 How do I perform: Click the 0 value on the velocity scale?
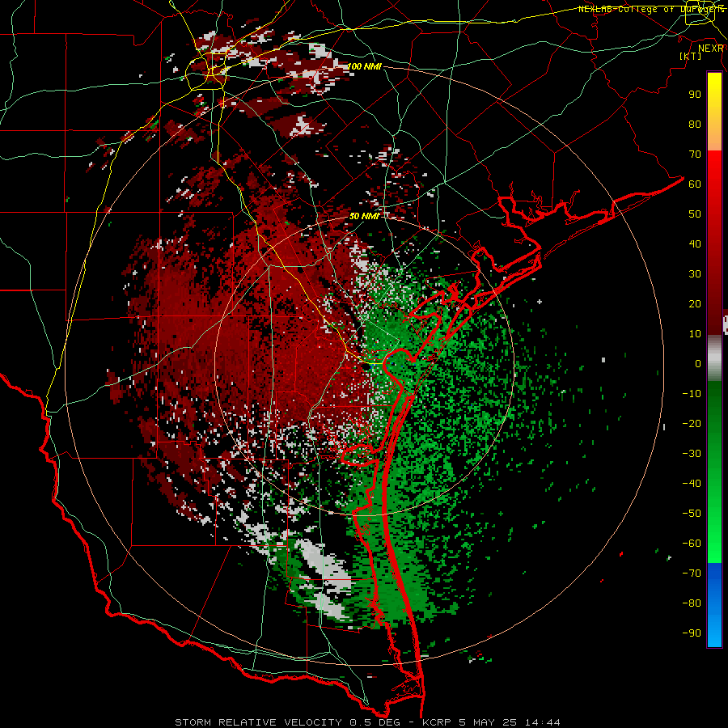(698, 363)
